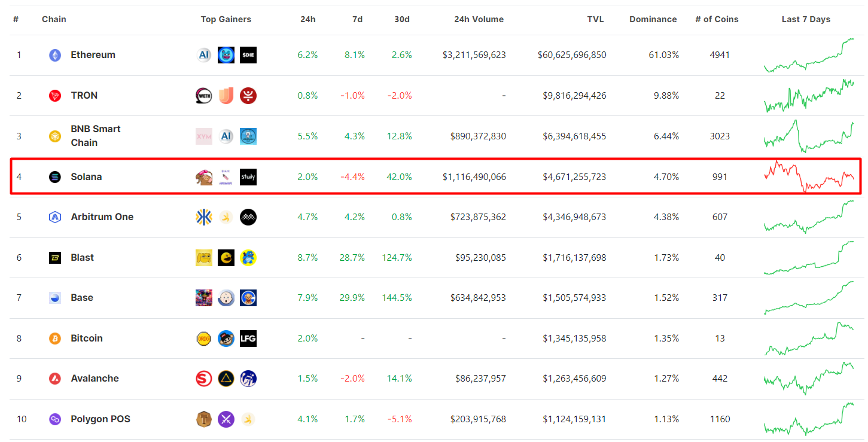Sort the table by Chain name
Viewport: 868px width, 442px height.
click(54, 19)
